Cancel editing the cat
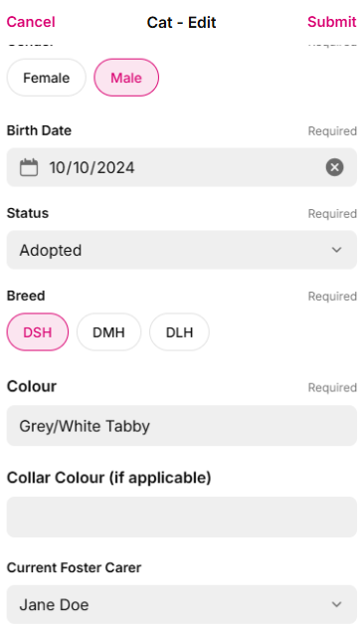Viewport: 364px width, 636px height. pos(31,22)
